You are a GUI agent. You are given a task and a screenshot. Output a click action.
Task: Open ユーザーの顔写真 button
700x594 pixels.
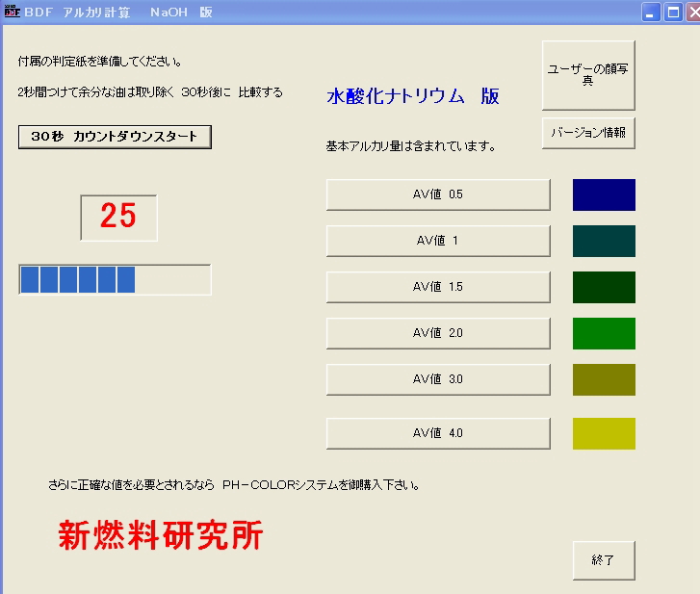(588, 75)
